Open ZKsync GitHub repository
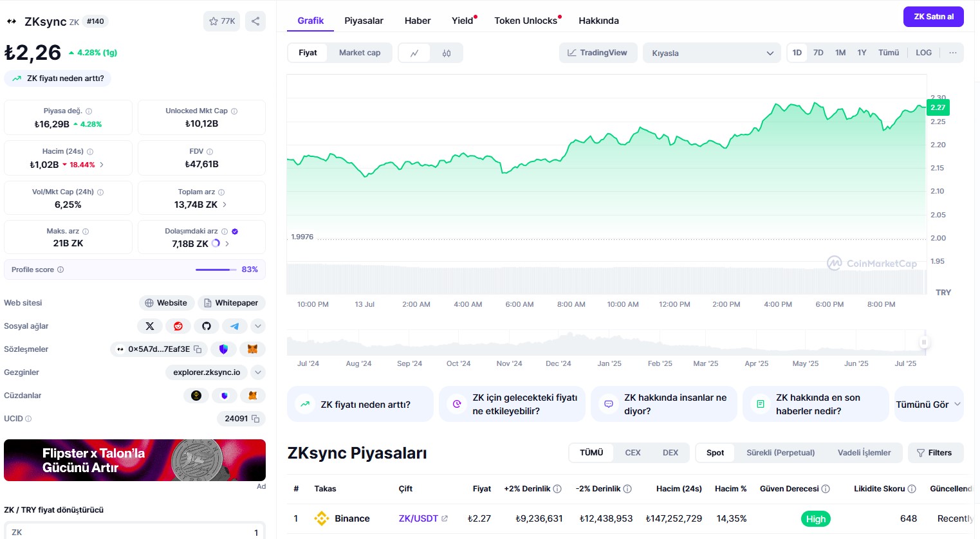This screenshot has width=980, height=539. click(x=207, y=326)
